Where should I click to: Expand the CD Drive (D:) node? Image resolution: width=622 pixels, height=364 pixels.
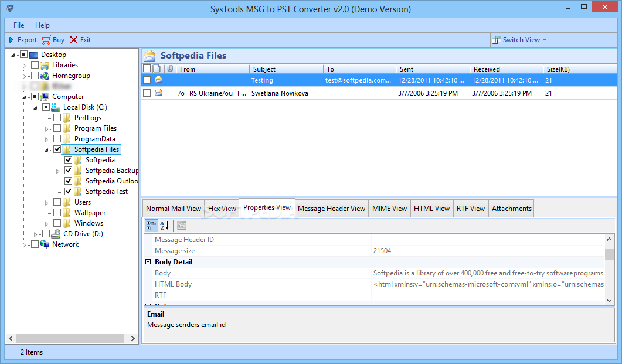click(35, 234)
